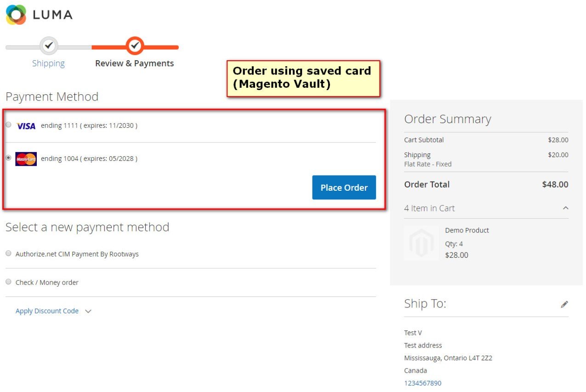This screenshot has height=392, width=586.
Task: Click the Review & Payments step checkmark circle
Action: point(135,45)
